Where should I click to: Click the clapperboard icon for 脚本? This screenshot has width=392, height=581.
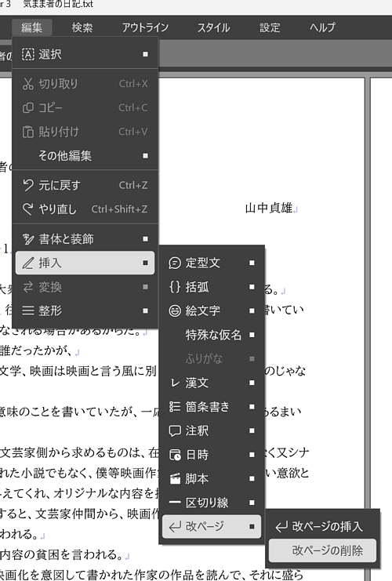click(x=175, y=479)
